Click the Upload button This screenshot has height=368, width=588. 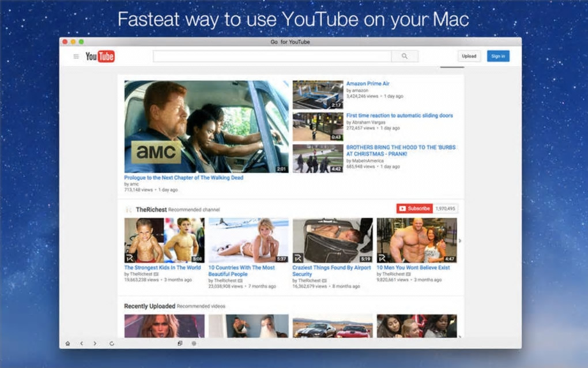click(469, 56)
